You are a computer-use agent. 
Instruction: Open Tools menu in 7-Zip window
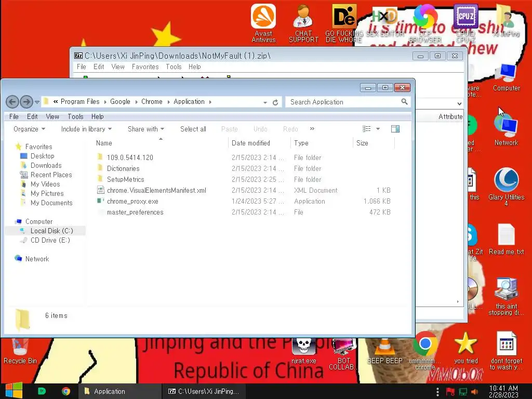pyautogui.click(x=174, y=67)
